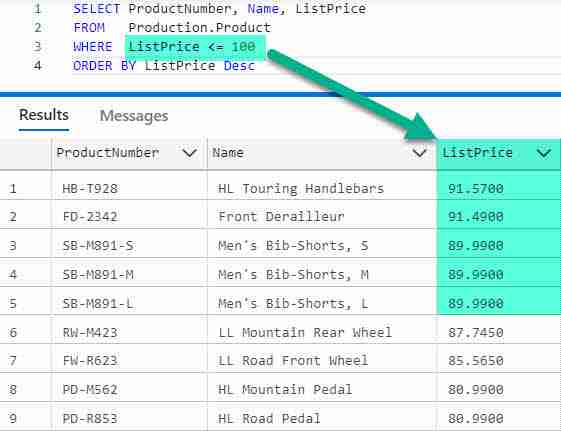Click the ORDER BY keywords in line 4

coord(104,66)
